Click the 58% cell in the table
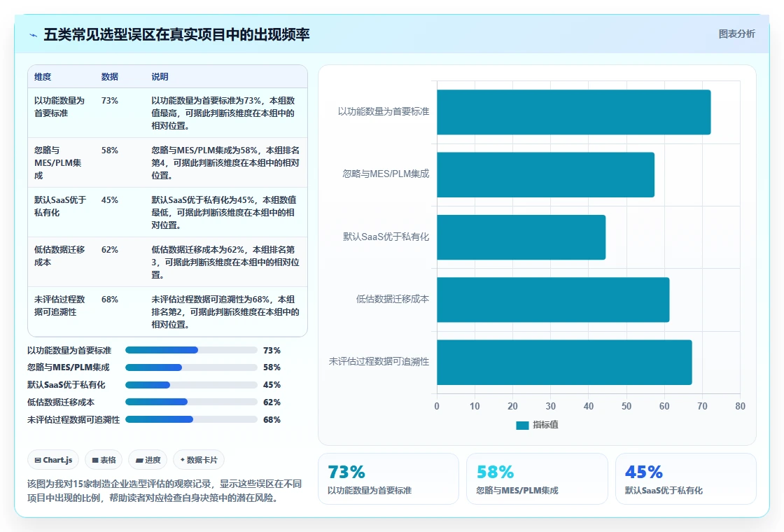This screenshot has width=784, height=532. click(109, 150)
